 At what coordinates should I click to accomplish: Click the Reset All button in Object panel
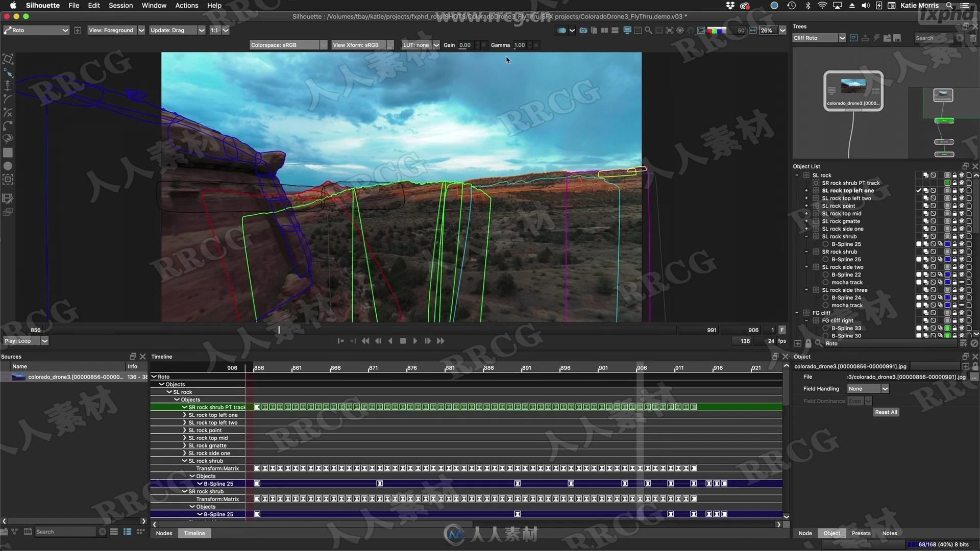[886, 412]
